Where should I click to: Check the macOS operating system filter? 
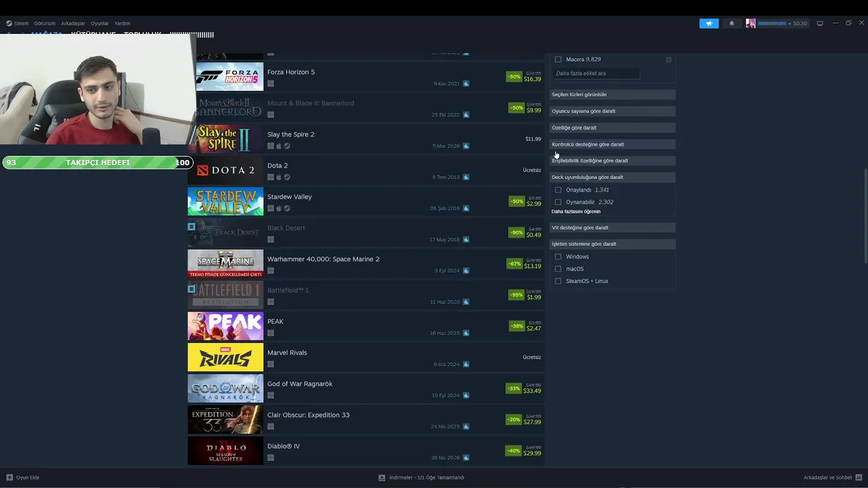point(558,269)
